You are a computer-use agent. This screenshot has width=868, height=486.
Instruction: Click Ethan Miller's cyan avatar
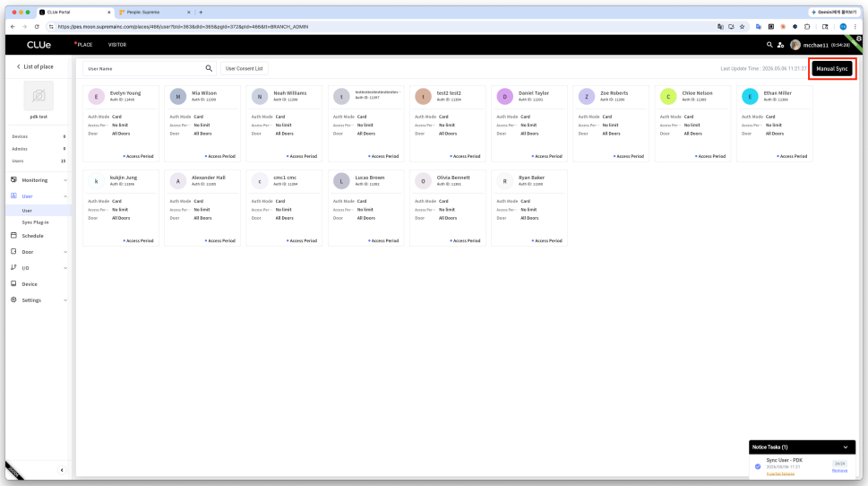(x=750, y=97)
